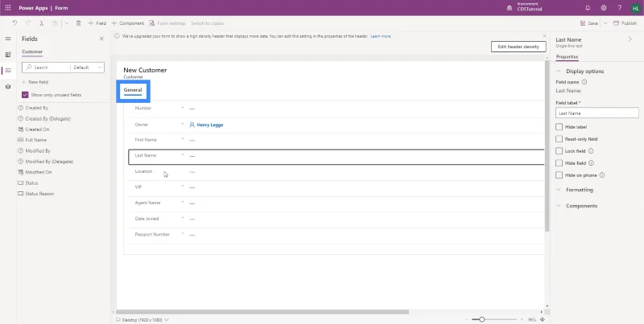Check the Lock field checkbox

tap(559, 151)
